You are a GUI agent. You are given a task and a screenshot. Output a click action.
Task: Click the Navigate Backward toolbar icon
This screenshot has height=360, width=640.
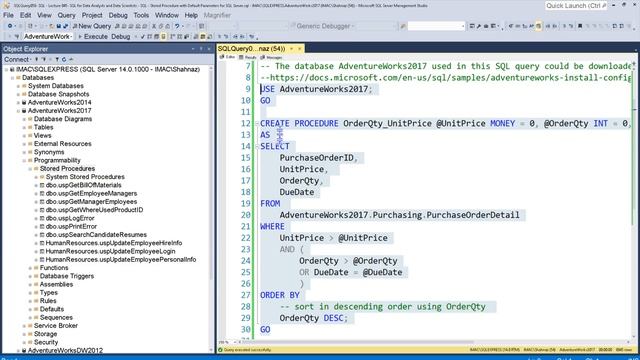(10, 26)
